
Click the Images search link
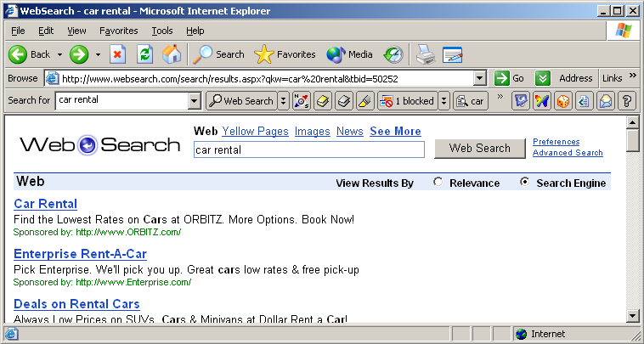[x=312, y=132]
